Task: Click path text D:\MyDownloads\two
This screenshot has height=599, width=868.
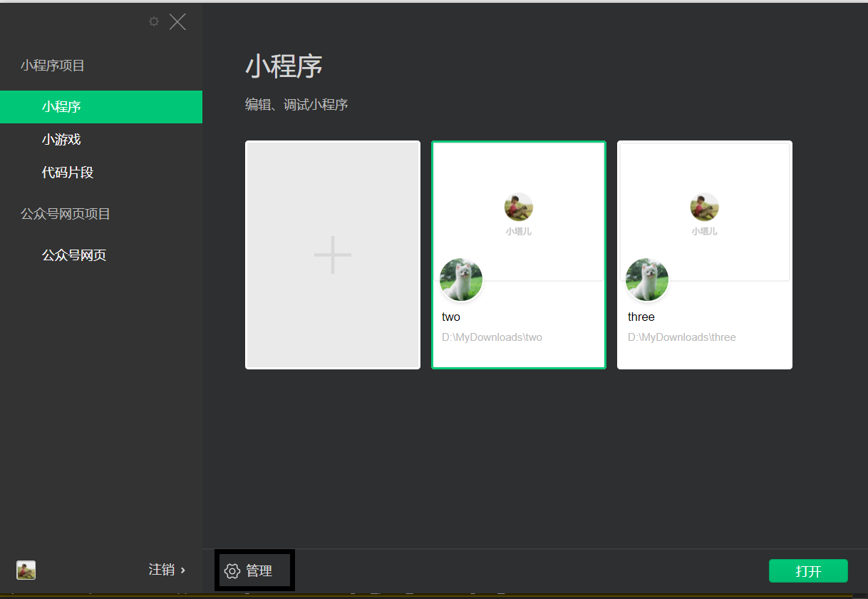Action: (492, 337)
